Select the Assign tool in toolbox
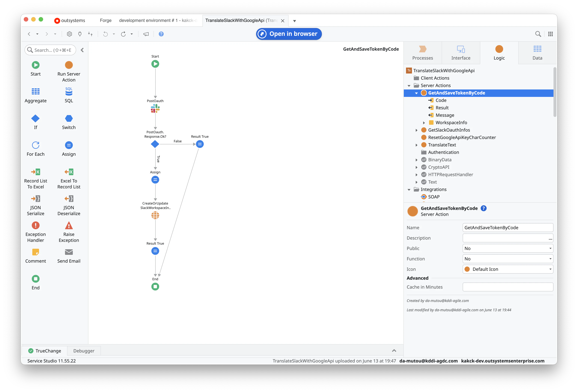 (69, 149)
